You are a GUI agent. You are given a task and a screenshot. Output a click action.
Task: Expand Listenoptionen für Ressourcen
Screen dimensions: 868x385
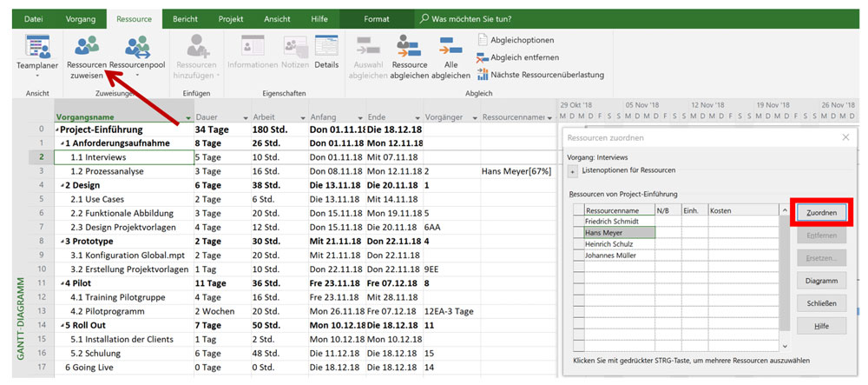[x=572, y=171]
